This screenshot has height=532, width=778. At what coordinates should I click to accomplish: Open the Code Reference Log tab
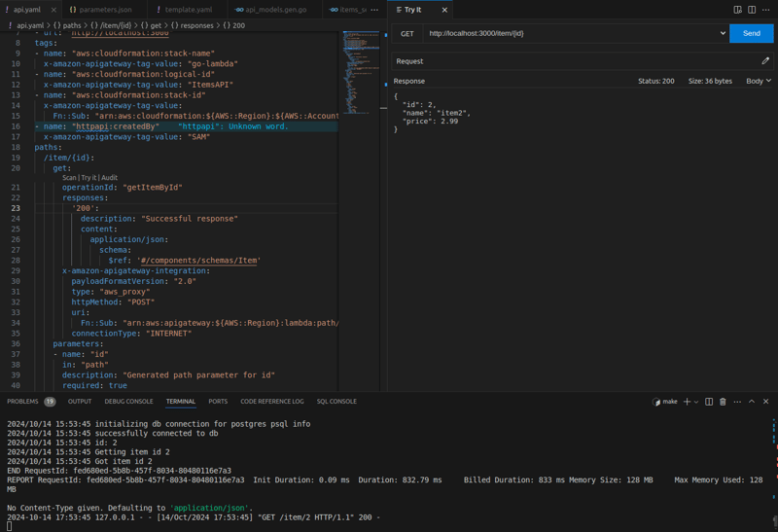272,402
